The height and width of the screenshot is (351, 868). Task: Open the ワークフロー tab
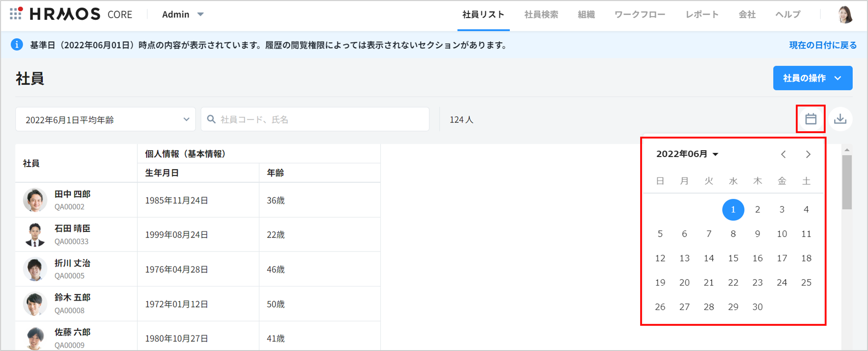tap(639, 14)
